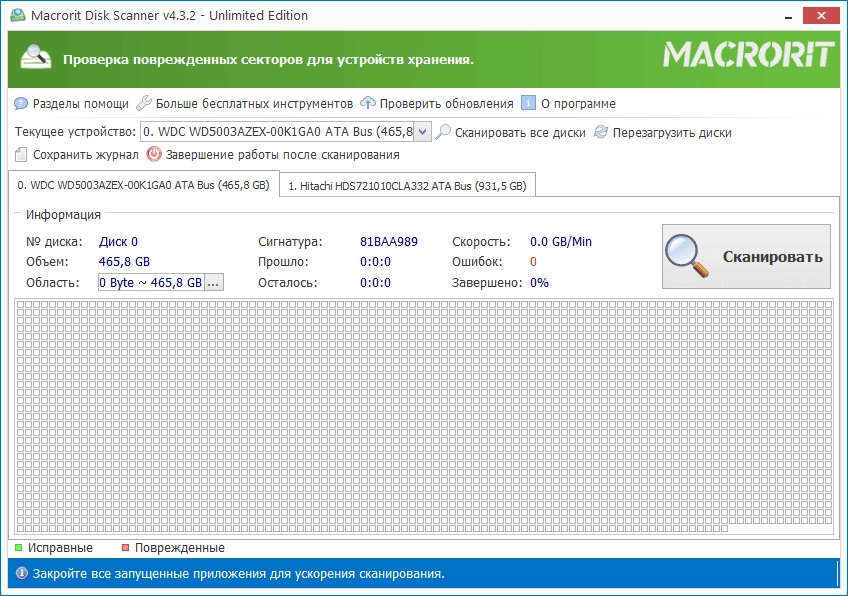Choose Сканировать все диски

520,133
